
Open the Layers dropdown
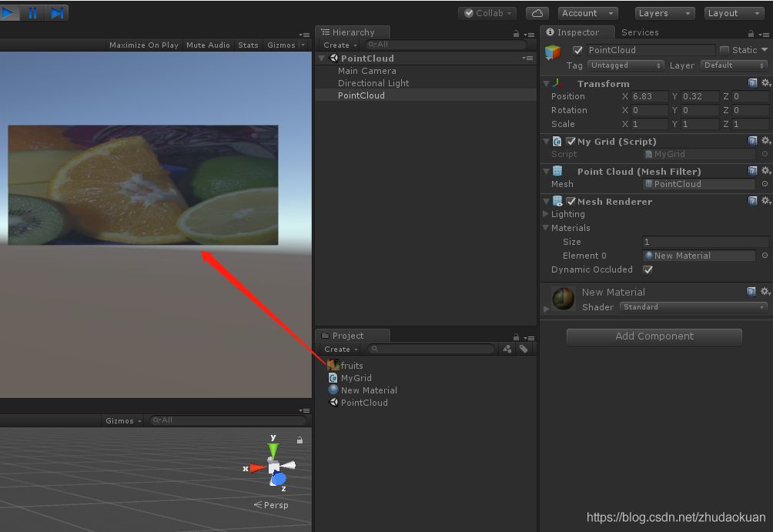[x=664, y=13]
